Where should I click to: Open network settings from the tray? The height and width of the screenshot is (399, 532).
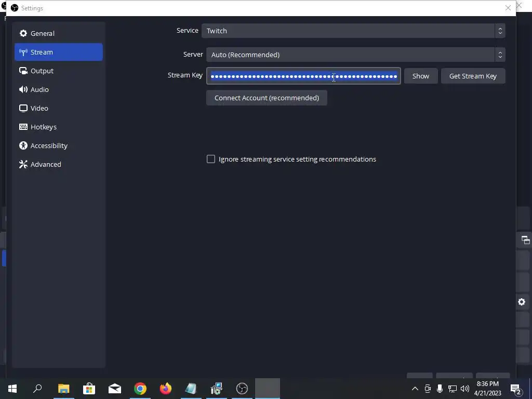point(453,389)
